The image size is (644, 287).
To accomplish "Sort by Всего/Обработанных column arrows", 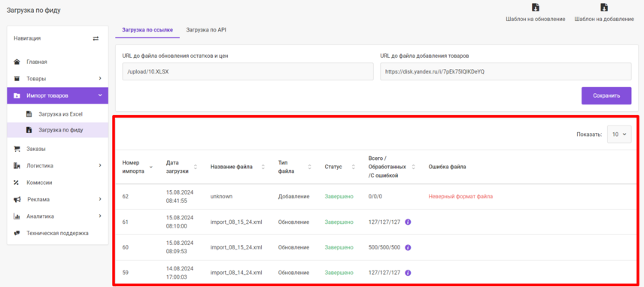I will coord(414,167).
